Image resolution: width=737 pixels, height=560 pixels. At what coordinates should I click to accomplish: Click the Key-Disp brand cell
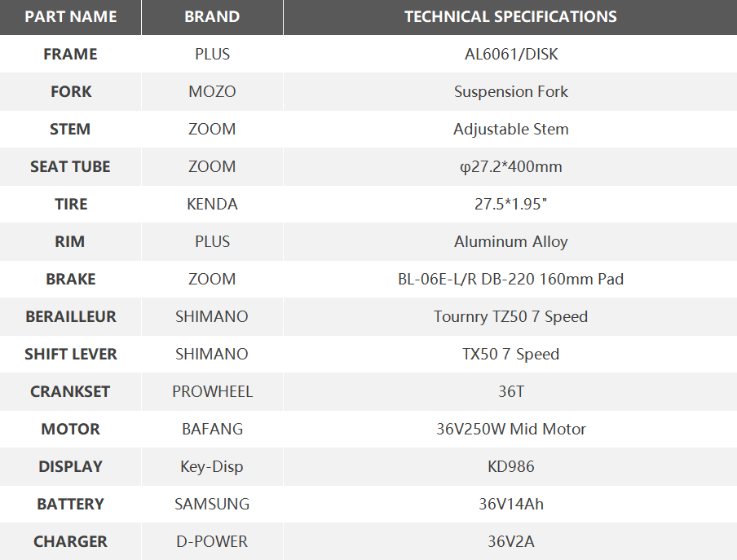[x=212, y=467]
